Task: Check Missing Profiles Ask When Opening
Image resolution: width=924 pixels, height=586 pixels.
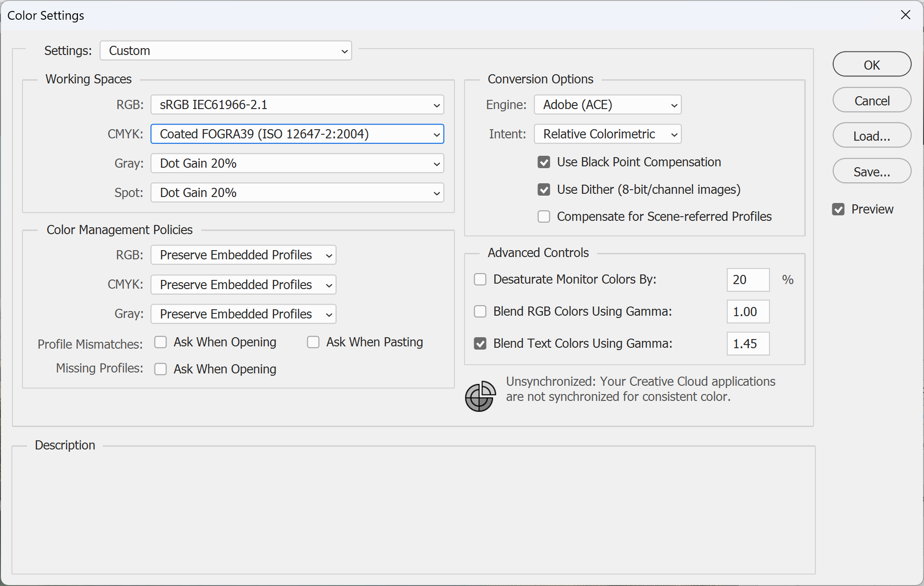Action: coord(160,369)
